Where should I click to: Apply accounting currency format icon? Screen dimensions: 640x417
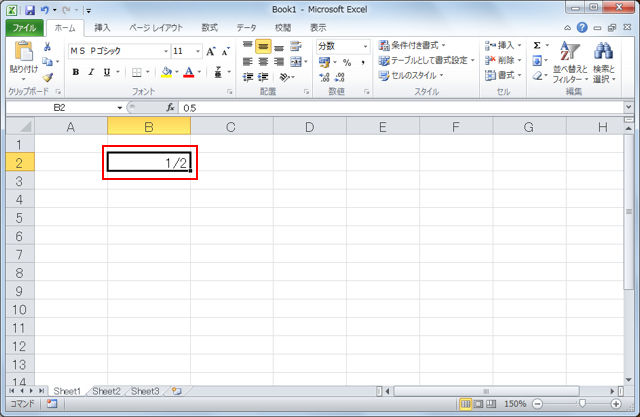[x=324, y=62]
